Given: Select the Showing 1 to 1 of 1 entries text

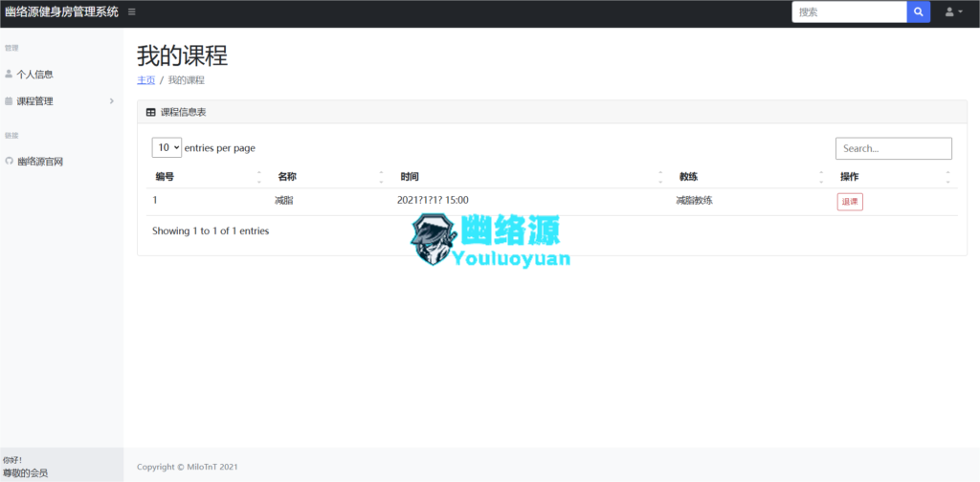Looking at the screenshot, I should [211, 231].
